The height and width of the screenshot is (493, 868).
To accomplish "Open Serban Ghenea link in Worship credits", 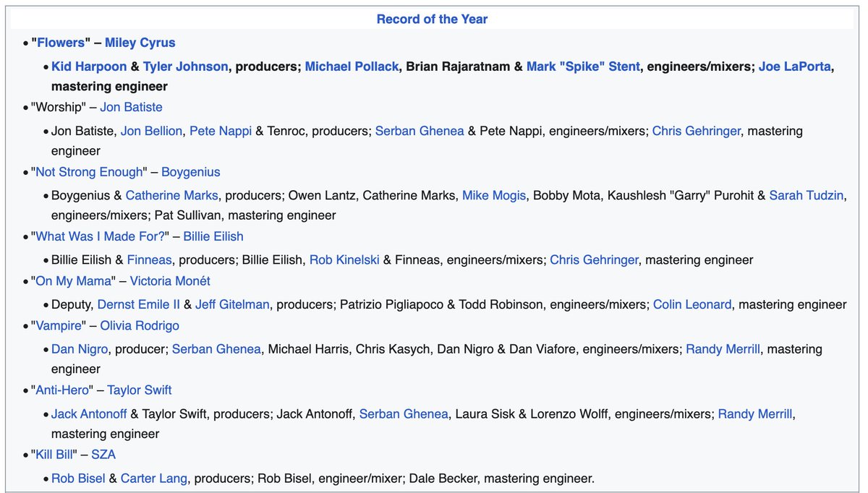I will click(x=420, y=131).
